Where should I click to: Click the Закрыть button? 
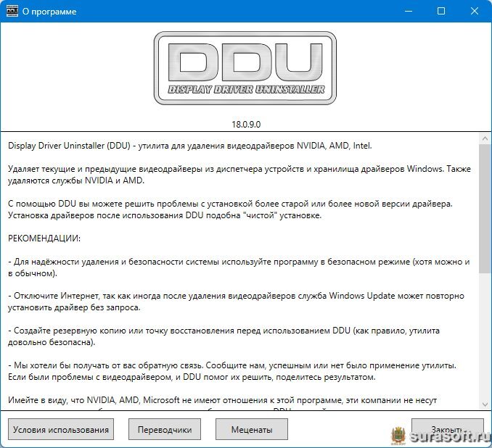(448, 429)
